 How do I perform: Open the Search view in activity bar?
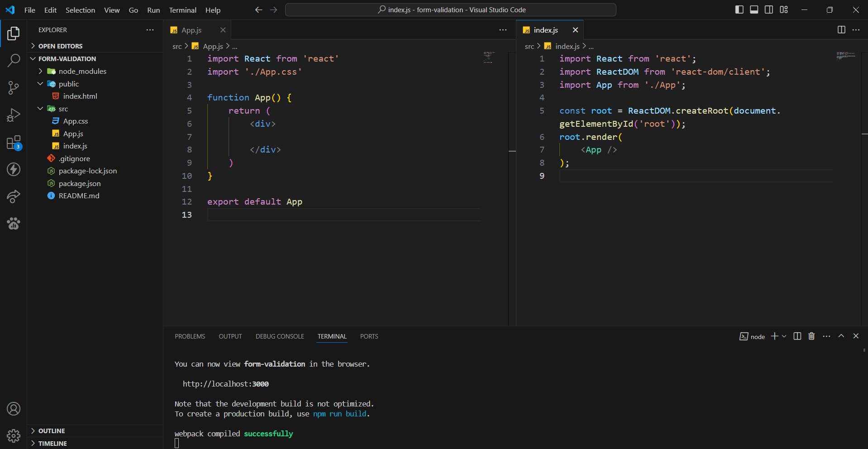click(x=14, y=60)
